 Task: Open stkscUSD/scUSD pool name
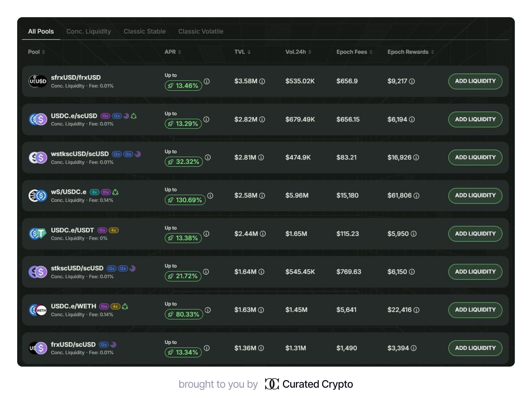click(77, 268)
